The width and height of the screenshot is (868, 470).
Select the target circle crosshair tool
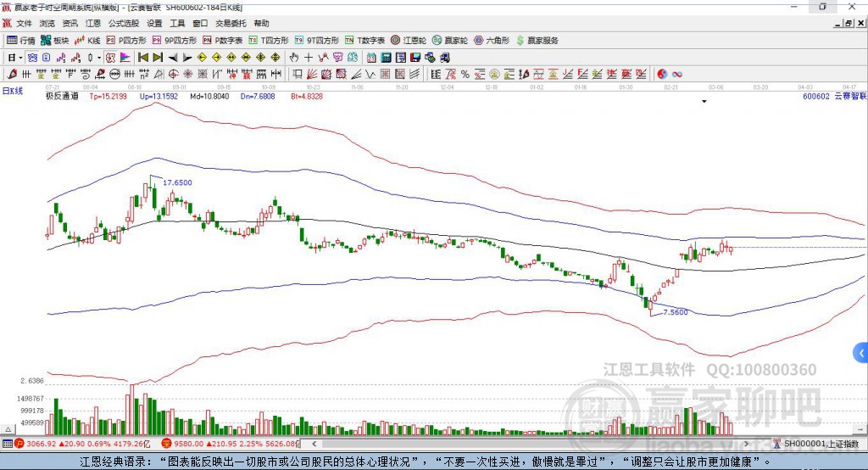[173, 74]
